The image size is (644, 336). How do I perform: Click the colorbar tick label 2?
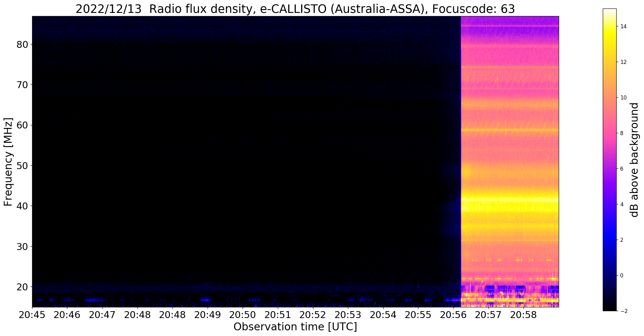tap(621, 240)
